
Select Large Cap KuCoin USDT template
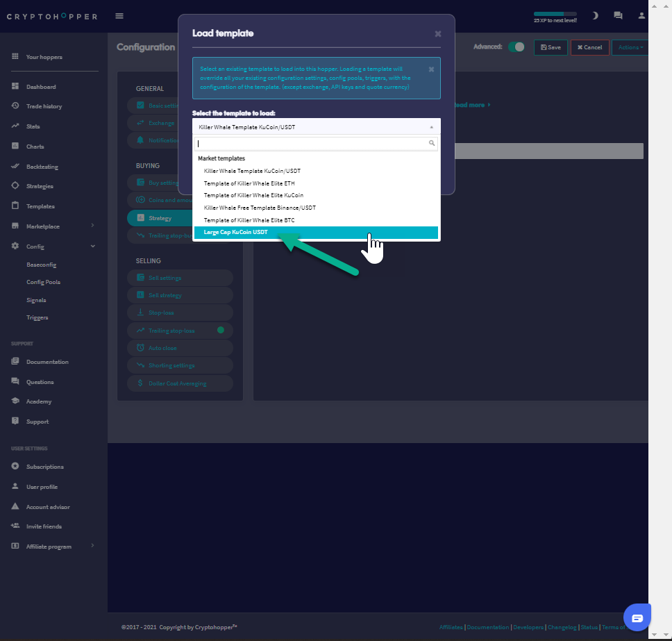click(316, 232)
